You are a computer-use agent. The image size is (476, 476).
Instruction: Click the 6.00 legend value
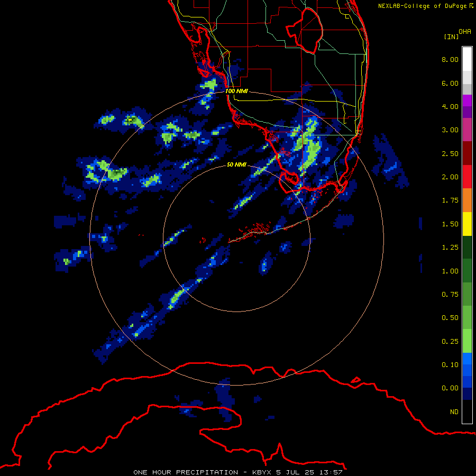(x=450, y=83)
